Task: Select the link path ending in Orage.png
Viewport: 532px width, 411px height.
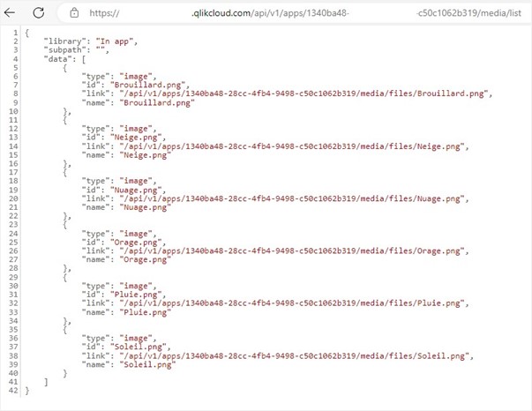Action: click(292, 251)
